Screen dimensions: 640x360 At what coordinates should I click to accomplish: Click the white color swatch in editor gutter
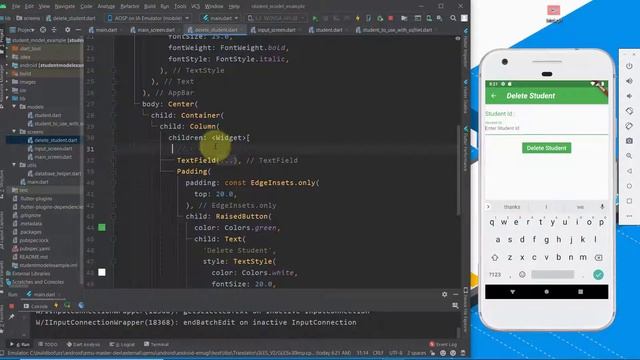tap(102, 272)
